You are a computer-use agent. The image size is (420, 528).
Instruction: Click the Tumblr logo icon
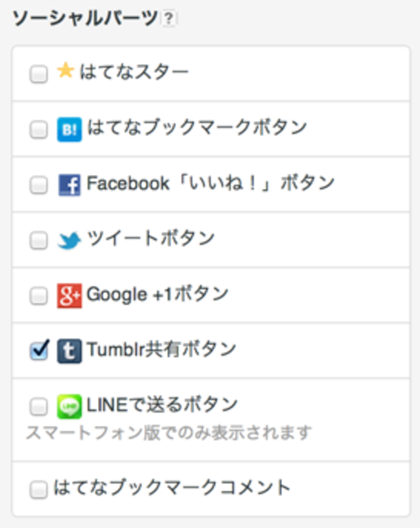pos(69,351)
